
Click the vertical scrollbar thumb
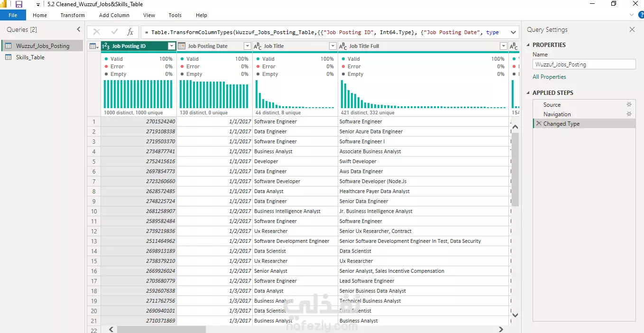[x=515, y=169]
